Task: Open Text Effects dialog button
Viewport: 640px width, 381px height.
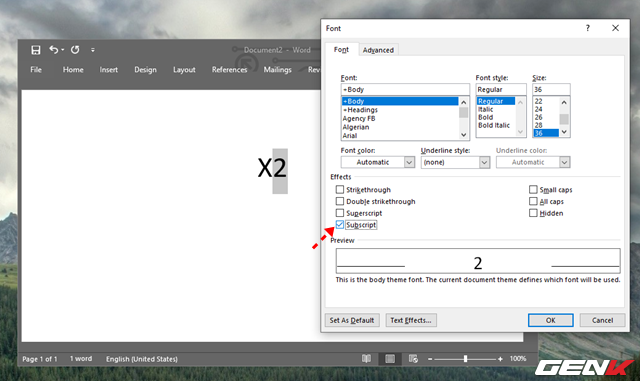Action: pyautogui.click(x=411, y=320)
